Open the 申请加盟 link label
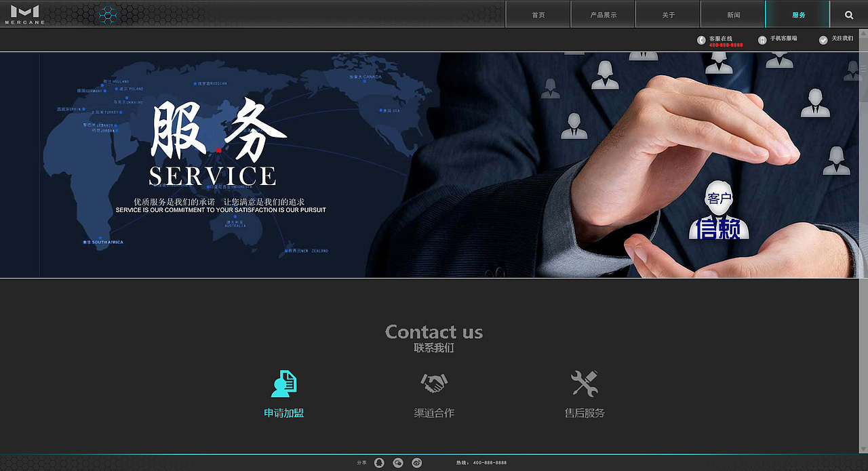The width and height of the screenshot is (868, 471). (x=283, y=413)
